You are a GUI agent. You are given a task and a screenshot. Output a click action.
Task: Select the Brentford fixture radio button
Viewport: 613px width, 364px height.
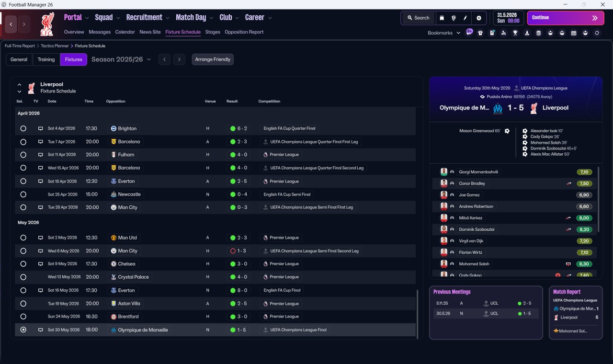point(23,317)
